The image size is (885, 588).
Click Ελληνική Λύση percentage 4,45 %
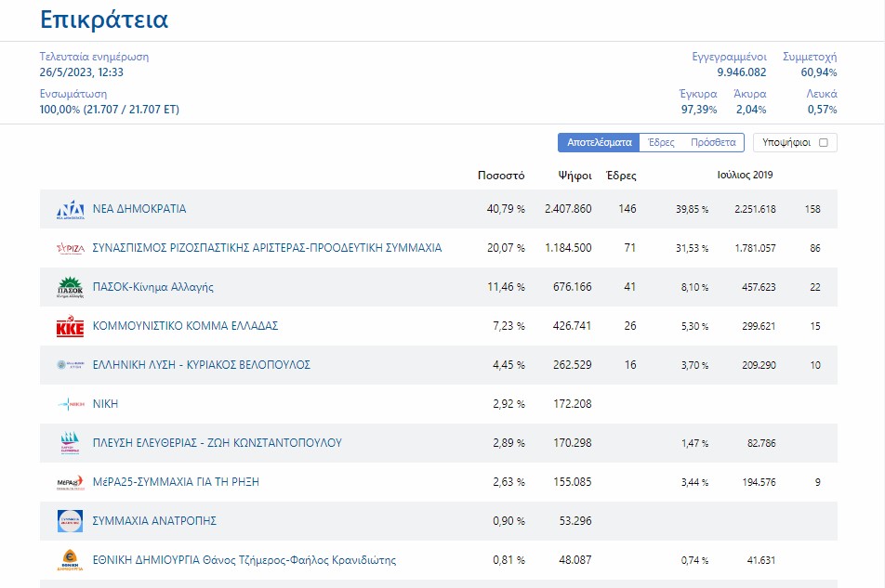coord(509,364)
